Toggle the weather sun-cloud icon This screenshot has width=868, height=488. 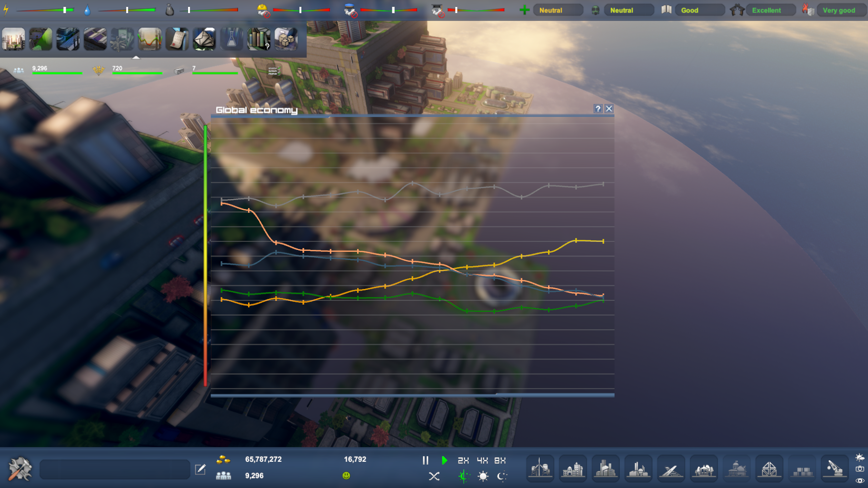point(860,458)
